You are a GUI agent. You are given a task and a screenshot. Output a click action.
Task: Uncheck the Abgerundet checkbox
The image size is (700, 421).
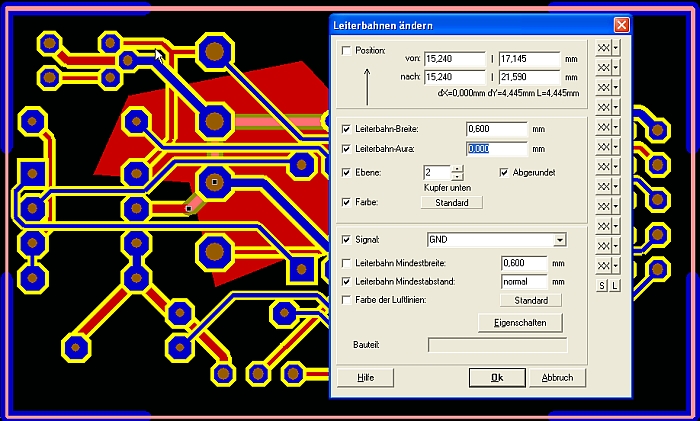(504, 172)
